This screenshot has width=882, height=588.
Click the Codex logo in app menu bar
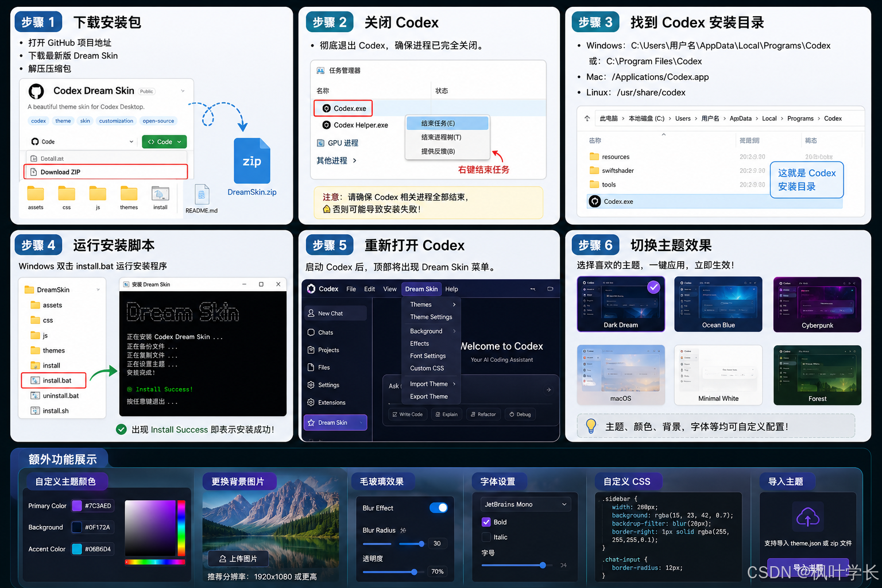click(311, 289)
